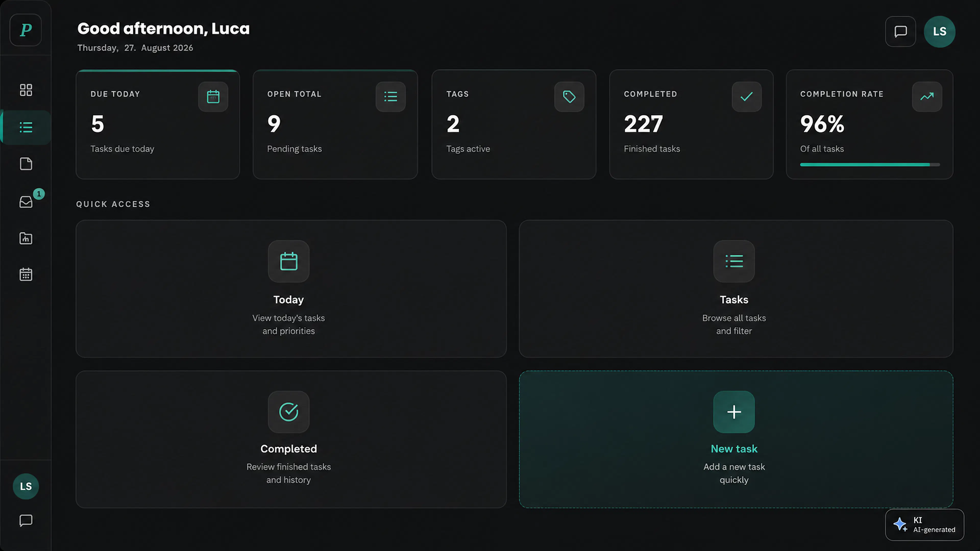The width and height of the screenshot is (980, 551).
Task: Open the chat button in top header
Action: [x=900, y=32]
